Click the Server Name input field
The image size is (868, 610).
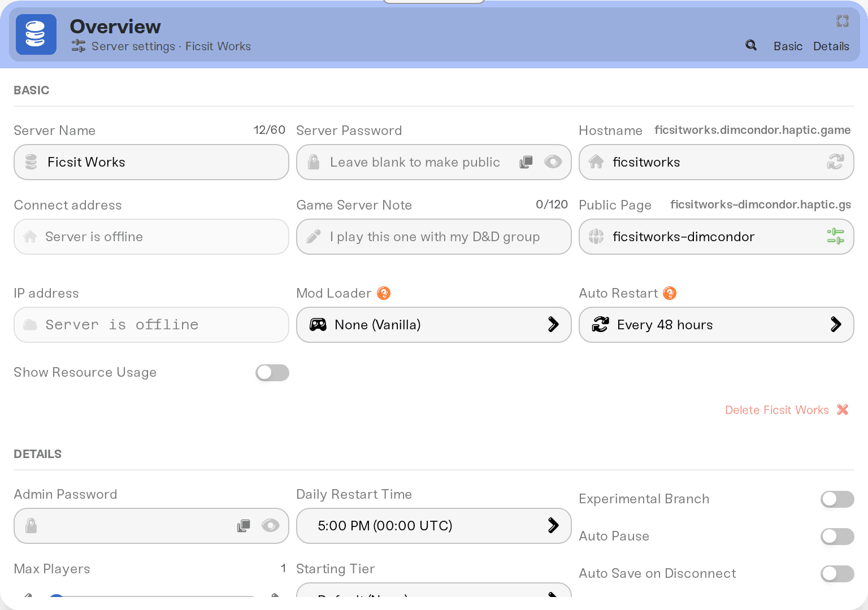pos(151,162)
